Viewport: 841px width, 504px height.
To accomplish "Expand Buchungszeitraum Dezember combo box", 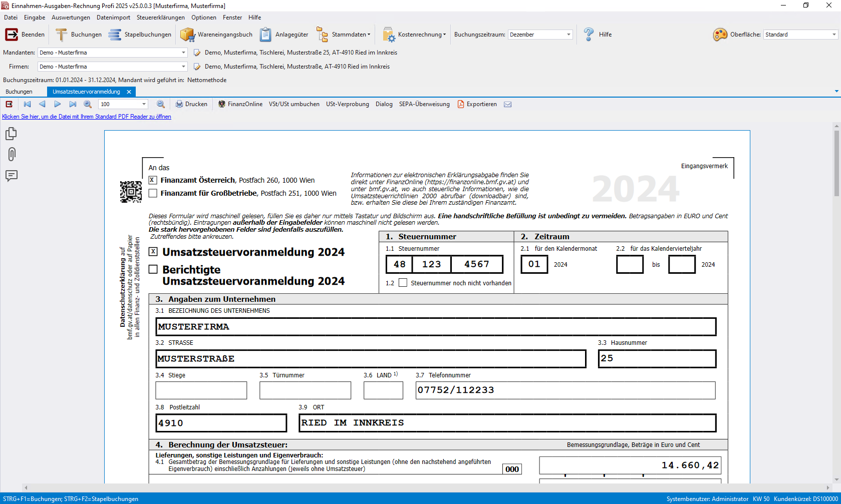I will point(569,35).
